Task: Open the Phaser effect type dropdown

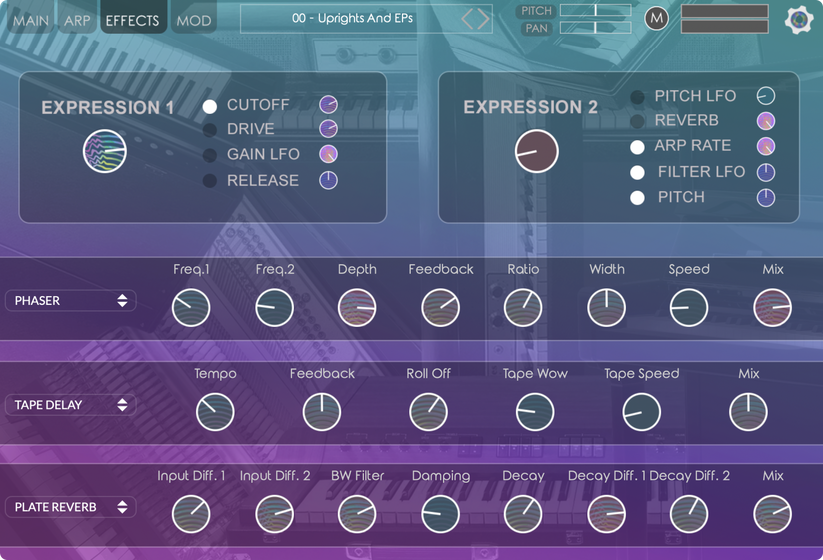Action: coord(71,301)
